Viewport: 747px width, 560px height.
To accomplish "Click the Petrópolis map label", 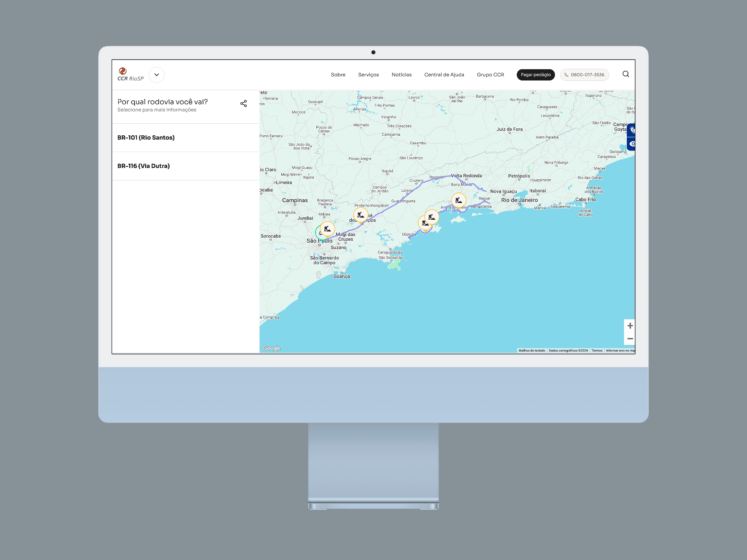I will click(x=519, y=176).
